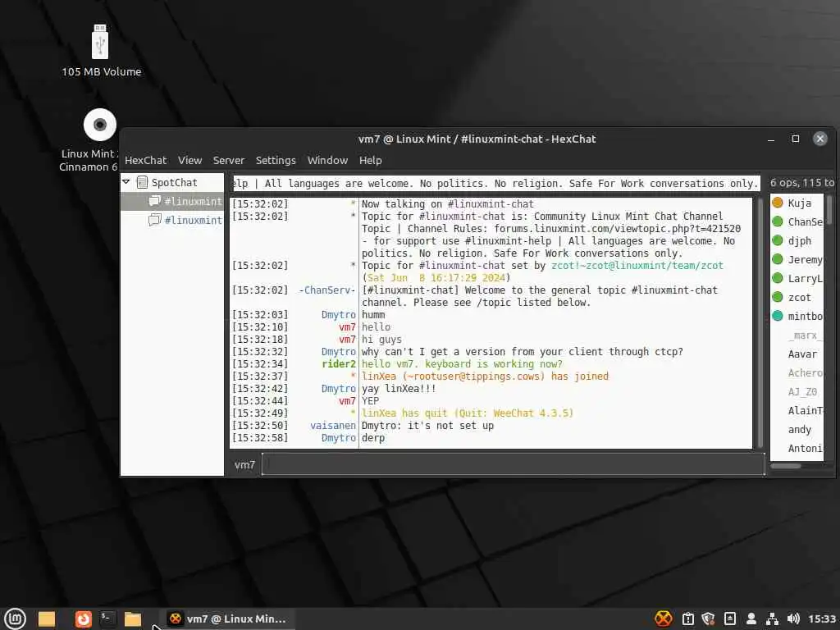Select user Kuja in the user list
This screenshot has width=840, height=630.
(799, 203)
